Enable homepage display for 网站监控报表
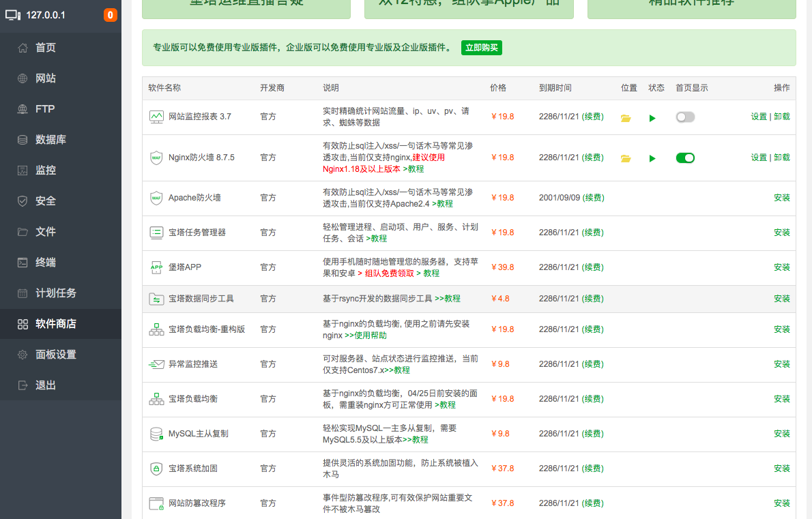The width and height of the screenshot is (812, 519). [685, 117]
